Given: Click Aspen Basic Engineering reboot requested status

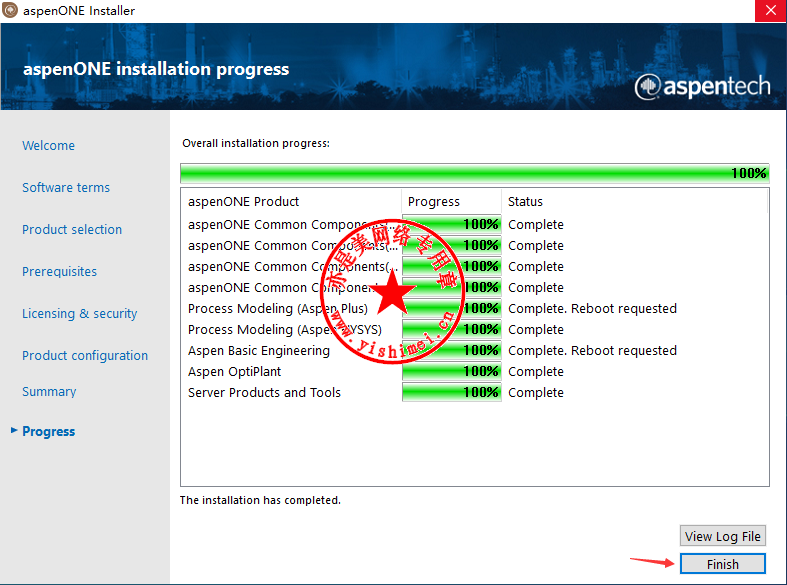Looking at the screenshot, I should coord(592,351).
